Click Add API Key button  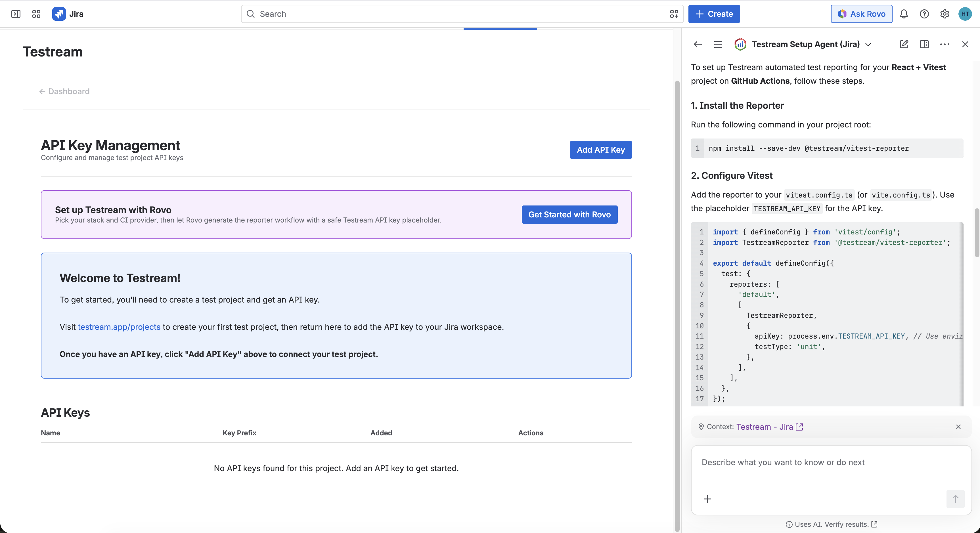601,150
